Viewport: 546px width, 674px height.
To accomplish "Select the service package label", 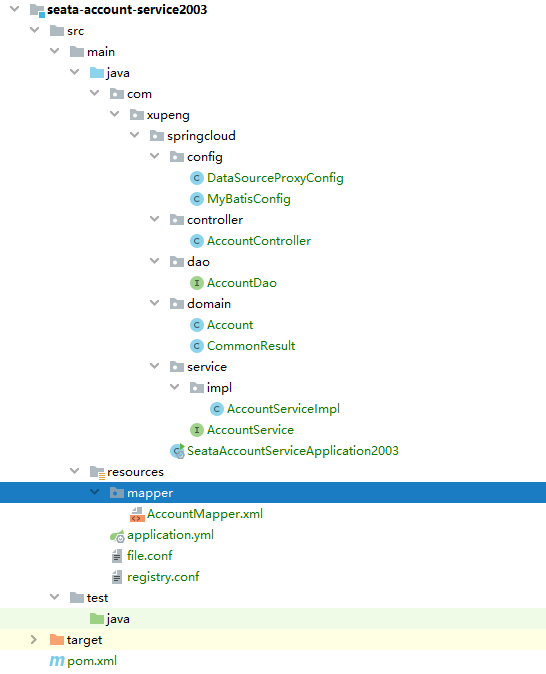I will pyautogui.click(x=207, y=367).
